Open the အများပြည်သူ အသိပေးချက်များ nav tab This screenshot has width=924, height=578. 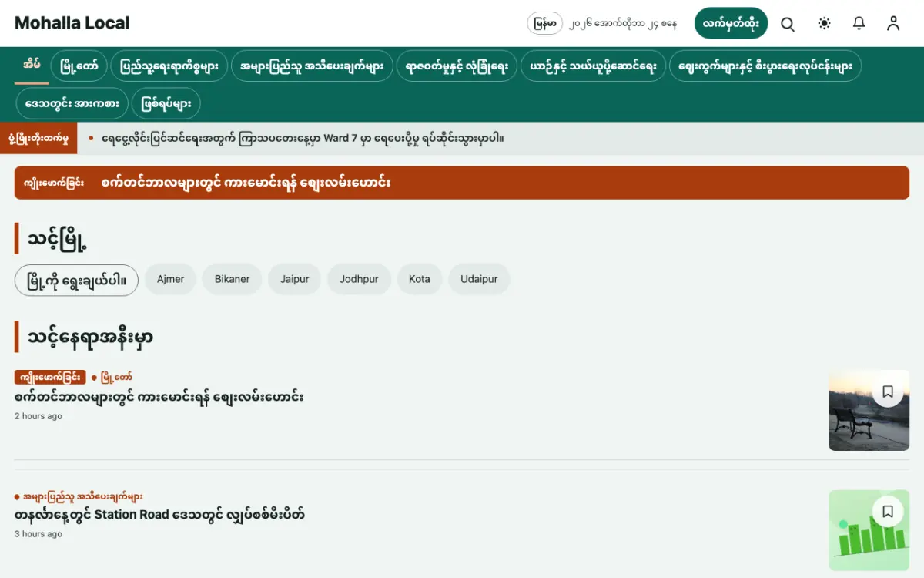[312, 66]
